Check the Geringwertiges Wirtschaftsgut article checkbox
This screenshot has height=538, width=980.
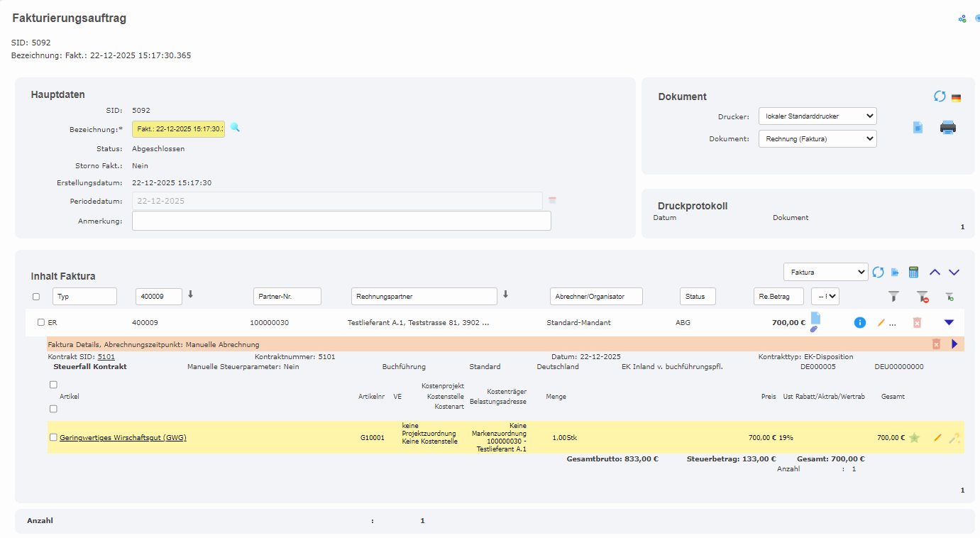(53, 438)
